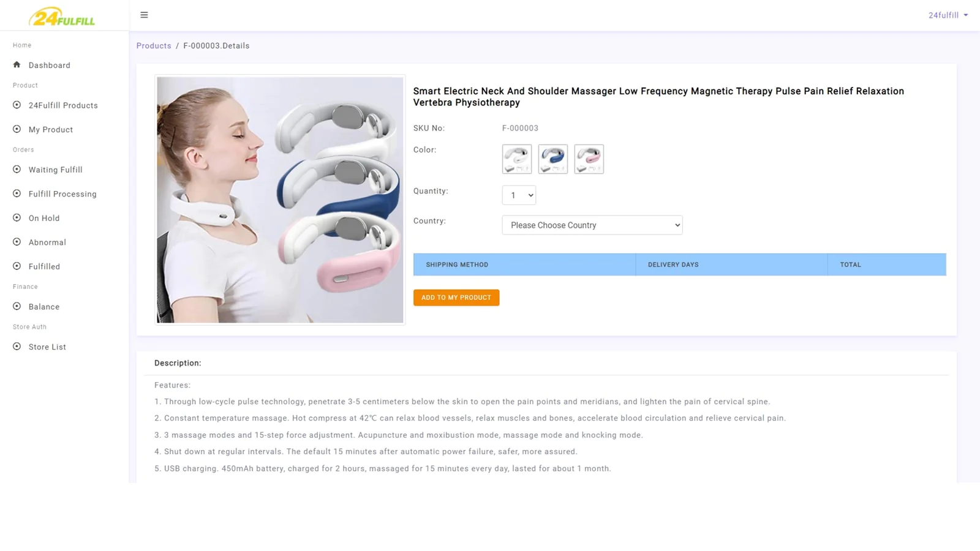980x551 pixels.
Task: Open the Quantity dropdown
Action: 519,195
